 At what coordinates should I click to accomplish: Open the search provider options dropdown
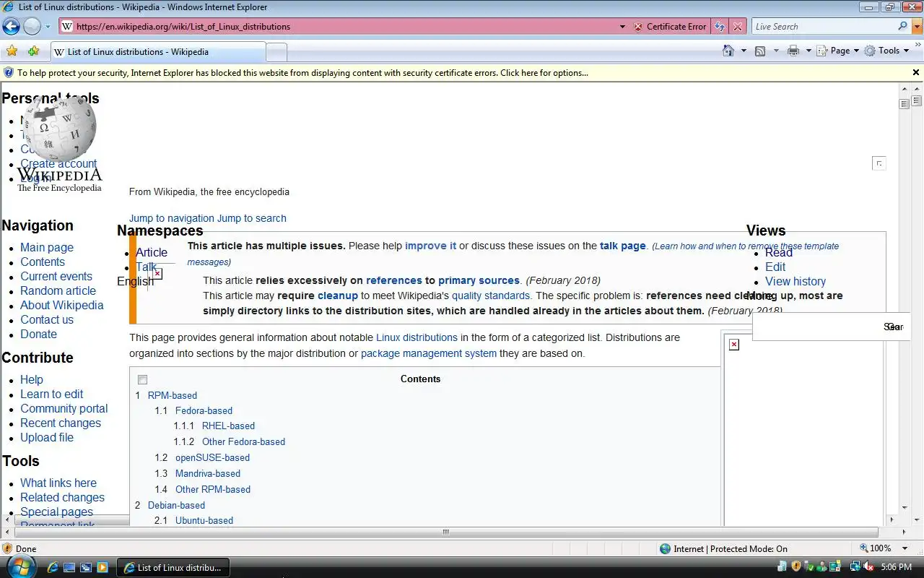pyautogui.click(x=918, y=27)
